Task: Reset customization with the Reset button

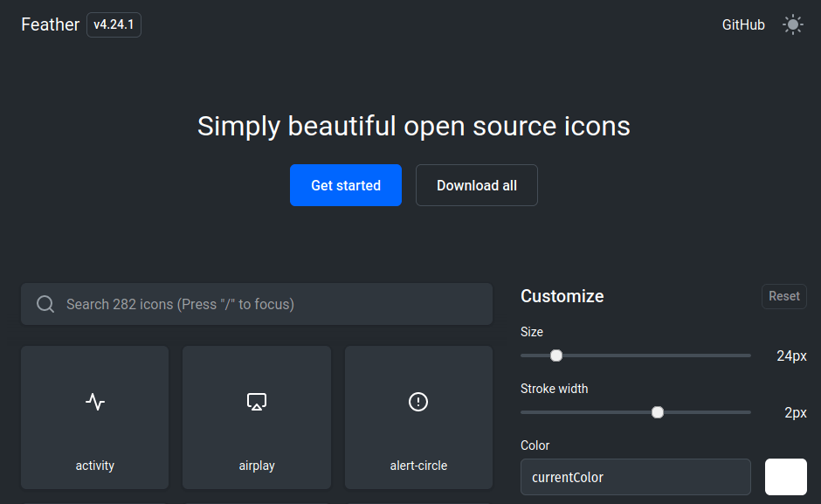Action: 783,296
